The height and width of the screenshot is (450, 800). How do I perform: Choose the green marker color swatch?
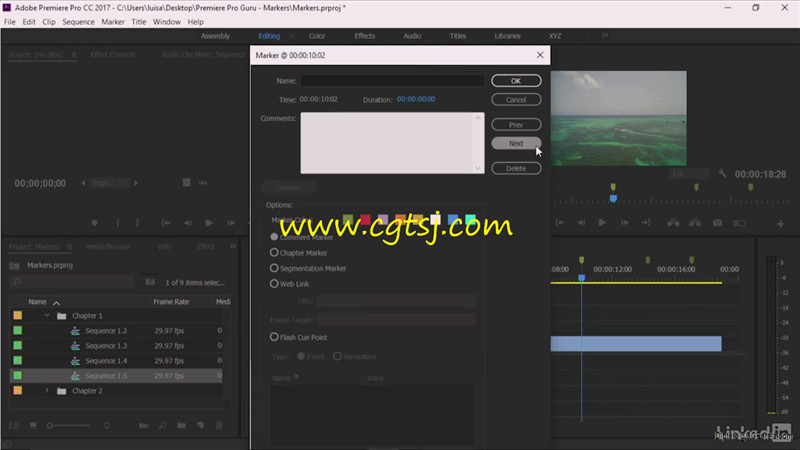tap(348, 219)
